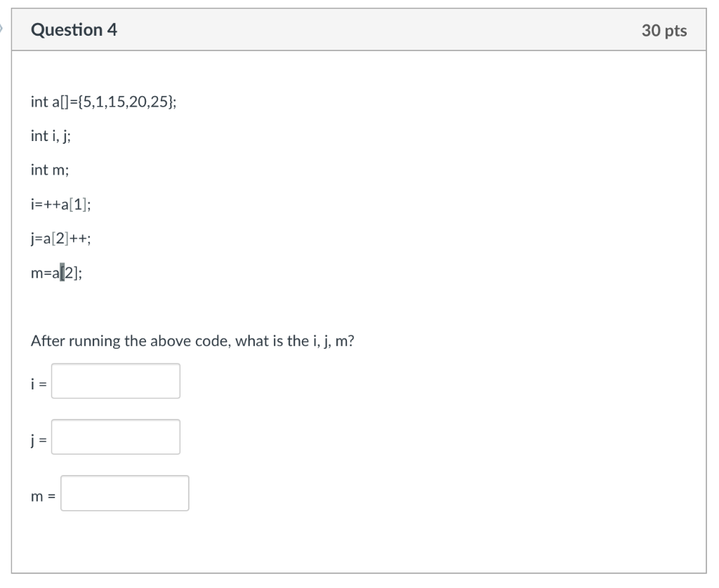The image size is (719, 588).
Task: Click the m = field label
Action: pyautogui.click(x=42, y=496)
